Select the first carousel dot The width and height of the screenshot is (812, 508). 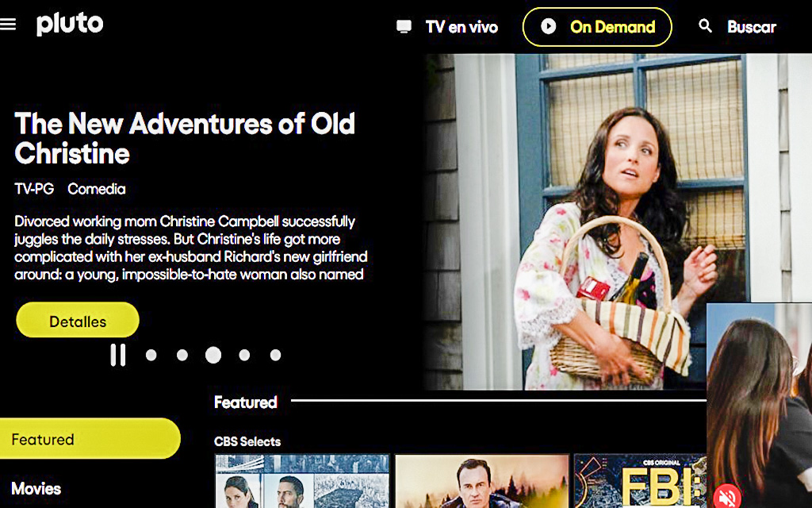(x=151, y=355)
